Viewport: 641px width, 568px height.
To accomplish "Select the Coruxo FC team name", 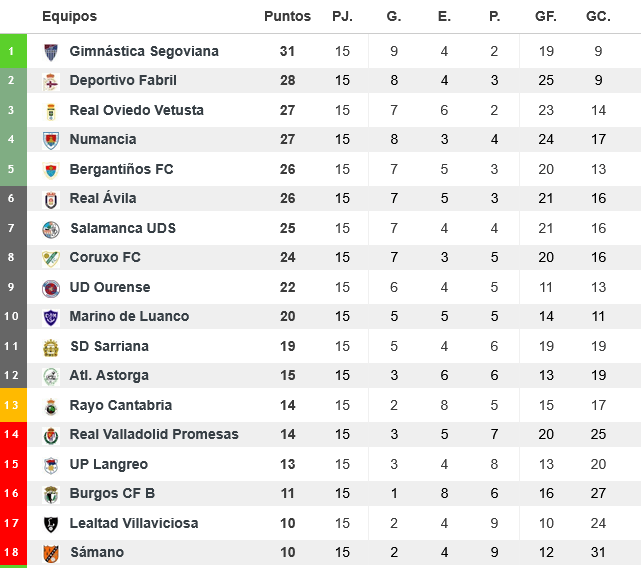I will point(105,258).
